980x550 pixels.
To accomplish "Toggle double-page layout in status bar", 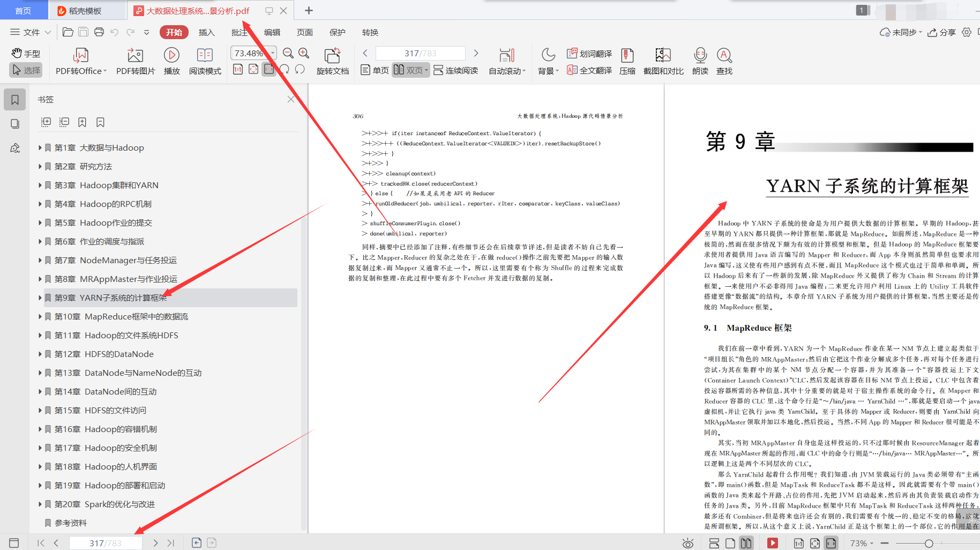I will [x=746, y=543].
